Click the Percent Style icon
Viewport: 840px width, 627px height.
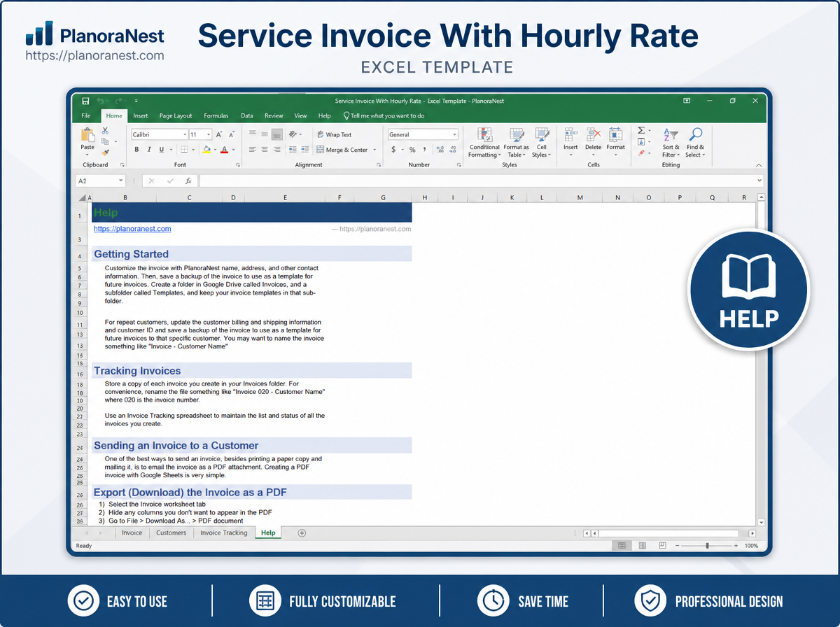(x=412, y=150)
